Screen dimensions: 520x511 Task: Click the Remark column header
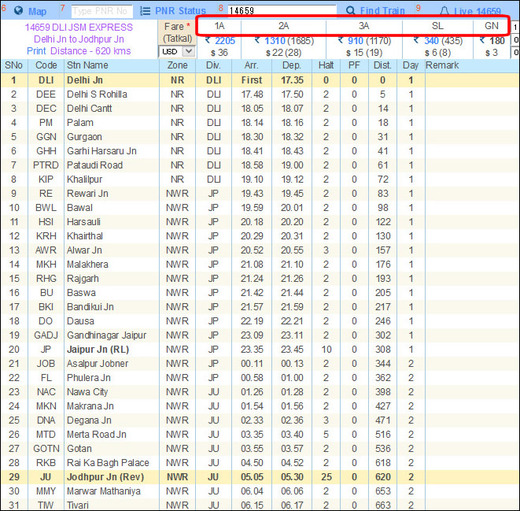click(x=442, y=65)
